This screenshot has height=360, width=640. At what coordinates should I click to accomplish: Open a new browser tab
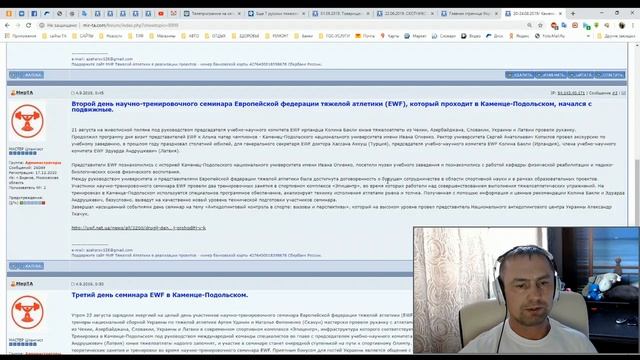pyautogui.click(x=573, y=13)
